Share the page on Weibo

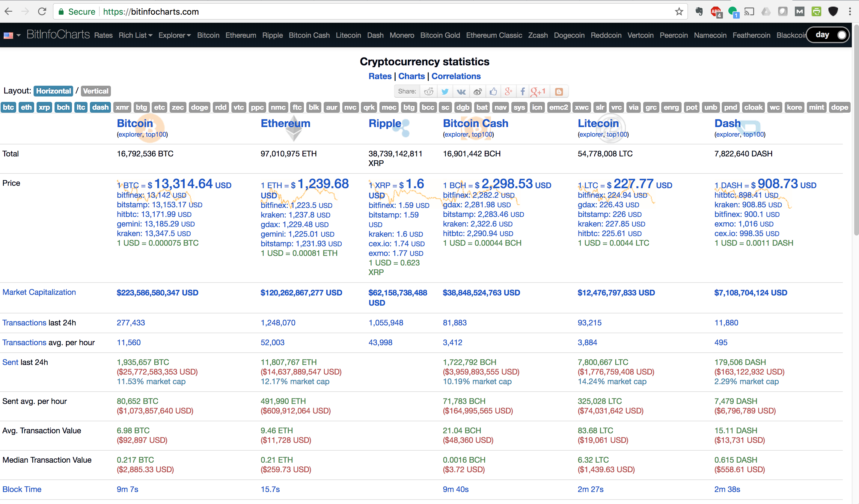pyautogui.click(x=477, y=91)
